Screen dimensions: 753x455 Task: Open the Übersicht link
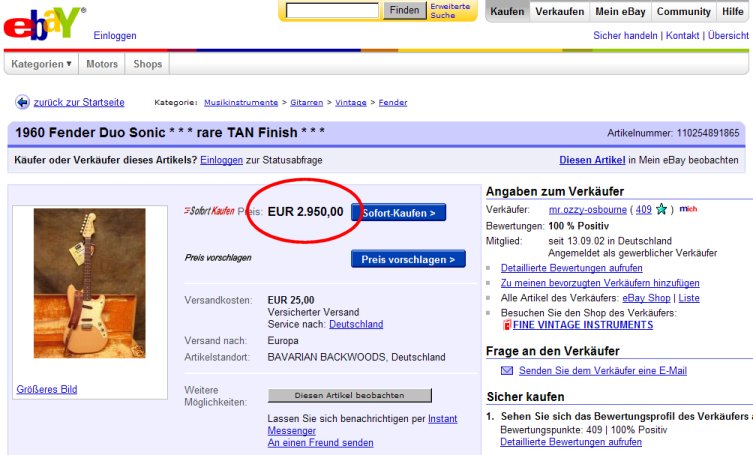(728, 36)
